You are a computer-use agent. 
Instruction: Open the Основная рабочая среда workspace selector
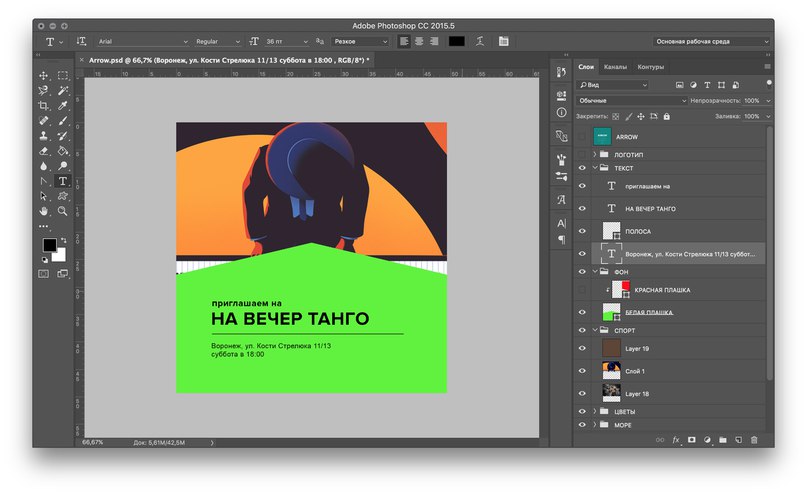click(711, 41)
